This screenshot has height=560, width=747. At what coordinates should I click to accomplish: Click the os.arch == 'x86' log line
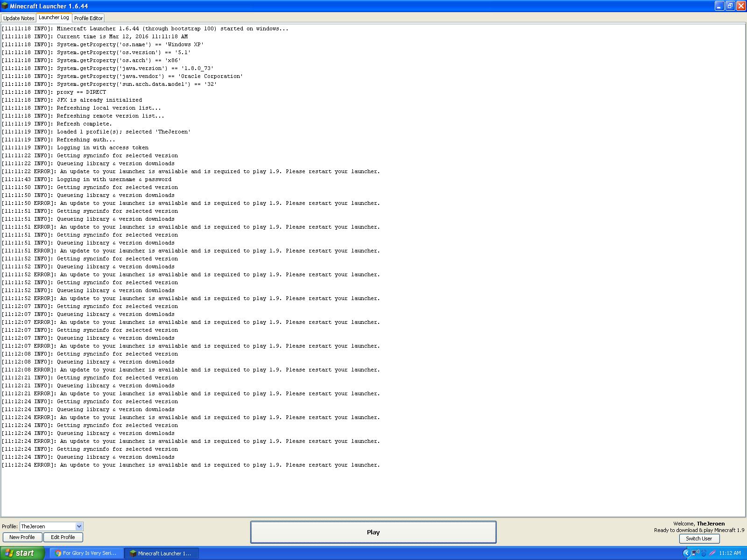pyautogui.click(x=92, y=60)
